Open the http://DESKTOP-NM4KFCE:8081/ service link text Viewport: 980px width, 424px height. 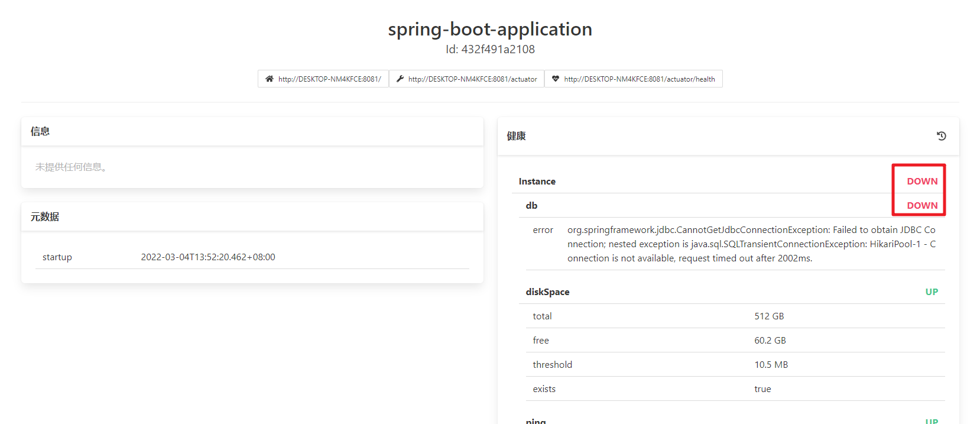point(329,79)
